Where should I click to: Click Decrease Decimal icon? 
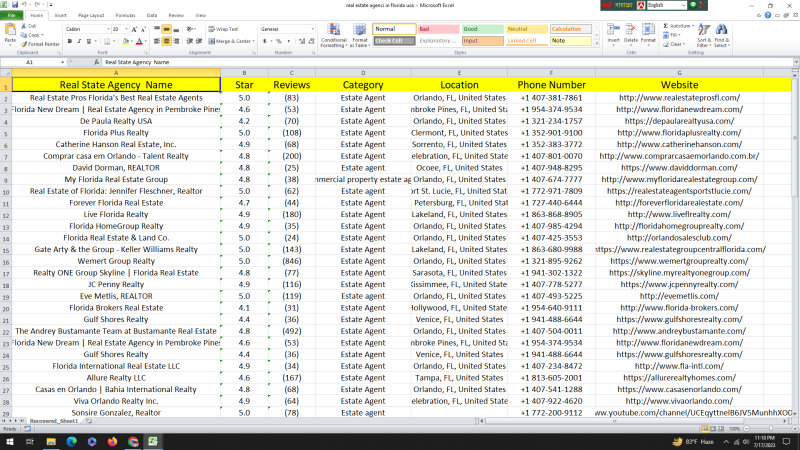(x=311, y=41)
